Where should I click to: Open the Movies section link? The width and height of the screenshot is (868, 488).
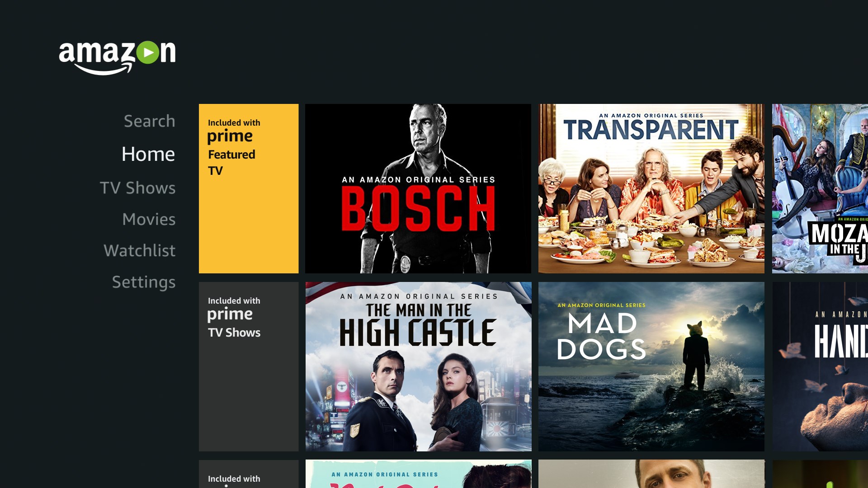pyautogui.click(x=148, y=219)
